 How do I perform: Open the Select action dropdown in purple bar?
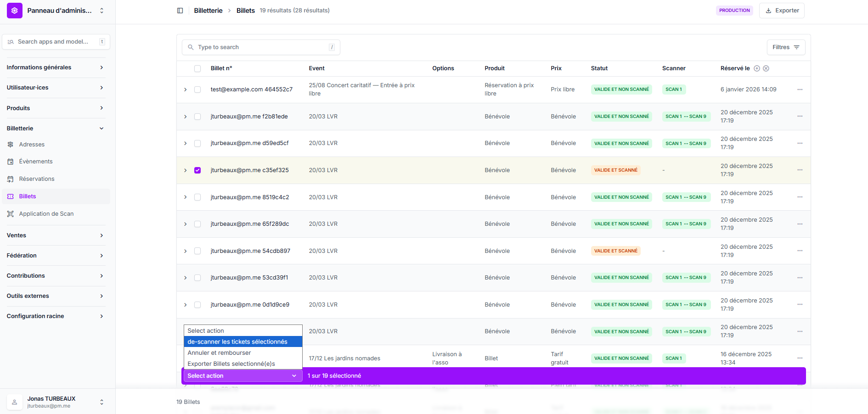(242, 376)
